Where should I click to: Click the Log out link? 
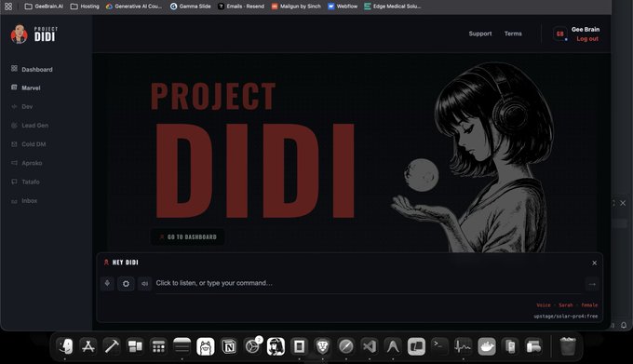click(x=587, y=39)
